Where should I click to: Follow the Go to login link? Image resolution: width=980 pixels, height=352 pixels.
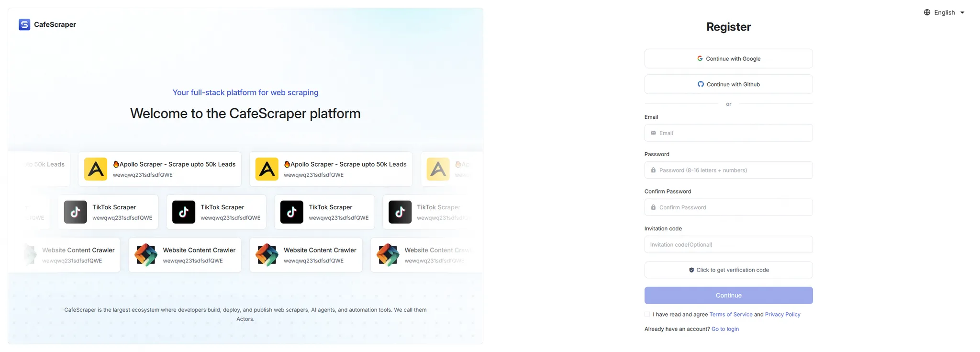pos(725,329)
